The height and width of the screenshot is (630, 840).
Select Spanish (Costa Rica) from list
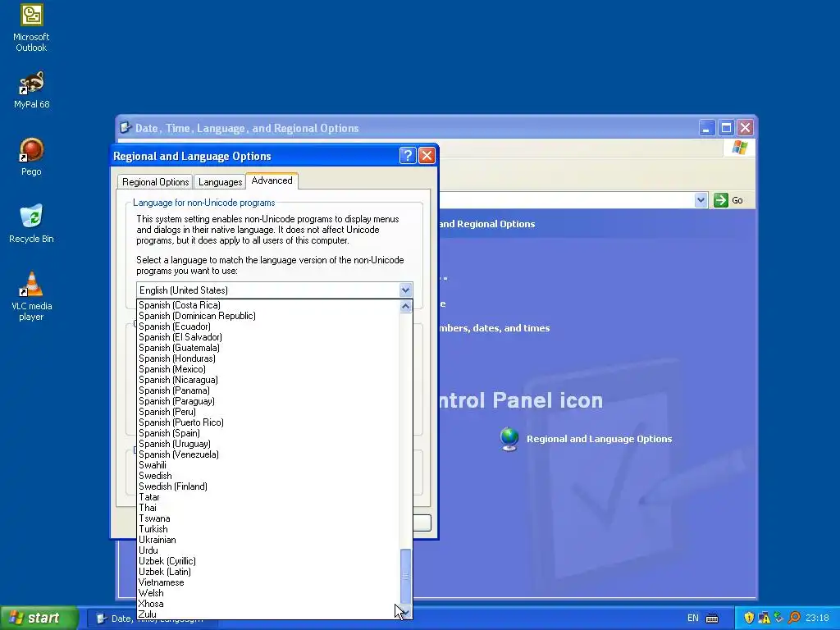pyautogui.click(x=268, y=305)
